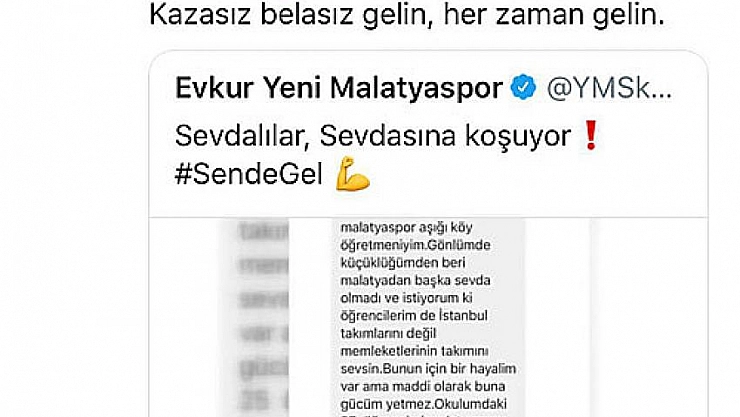Viewport: 740px width, 417px height.
Task: Open the #SendeGel hashtag
Action: tap(249, 174)
